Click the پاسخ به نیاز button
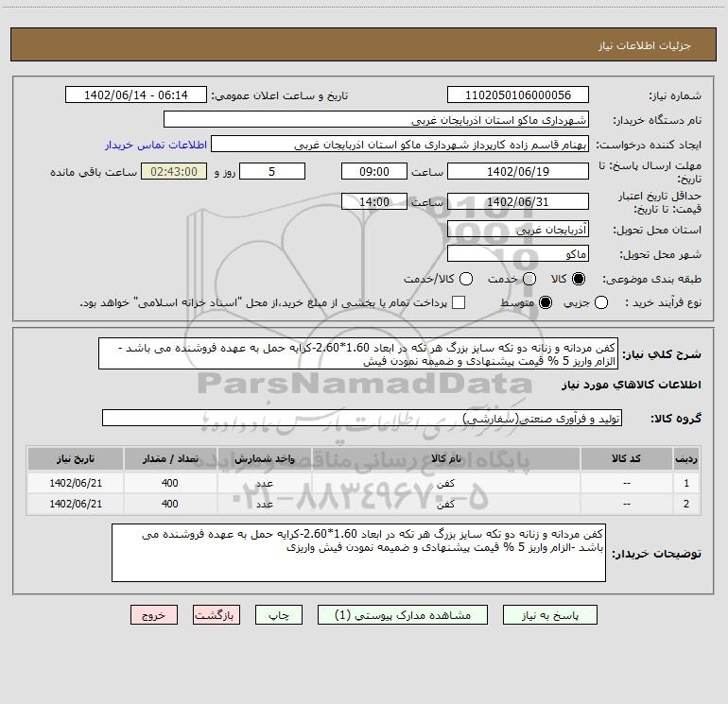Image resolution: width=728 pixels, height=704 pixels. (x=550, y=615)
